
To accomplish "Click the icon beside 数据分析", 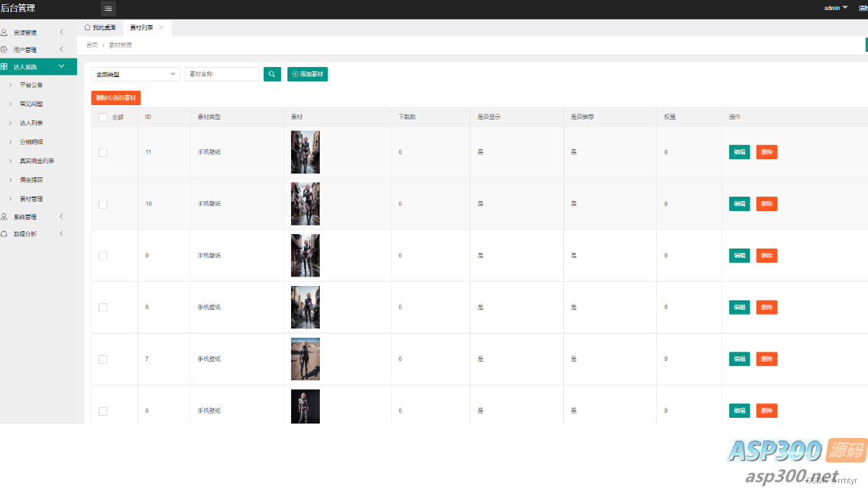I will click(x=4, y=233).
